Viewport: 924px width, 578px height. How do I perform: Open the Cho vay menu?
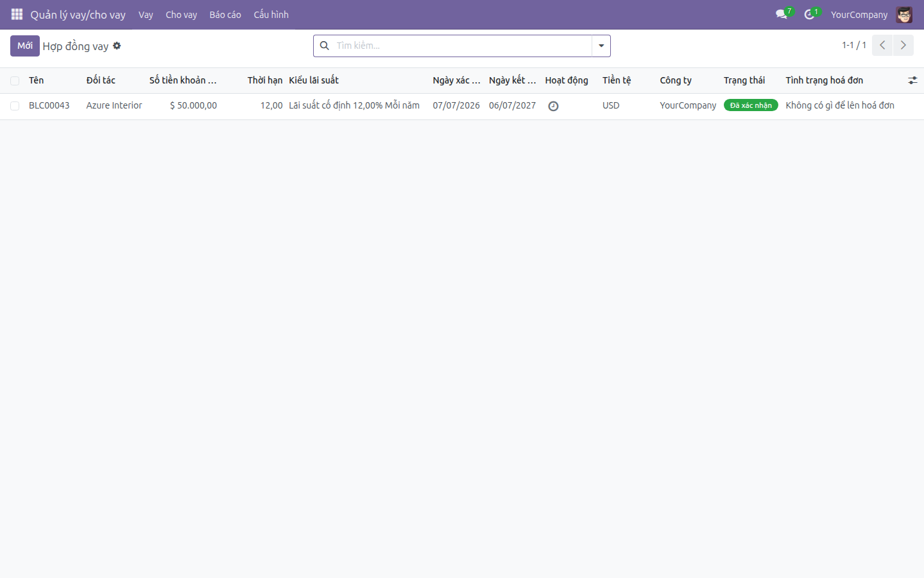(x=181, y=14)
